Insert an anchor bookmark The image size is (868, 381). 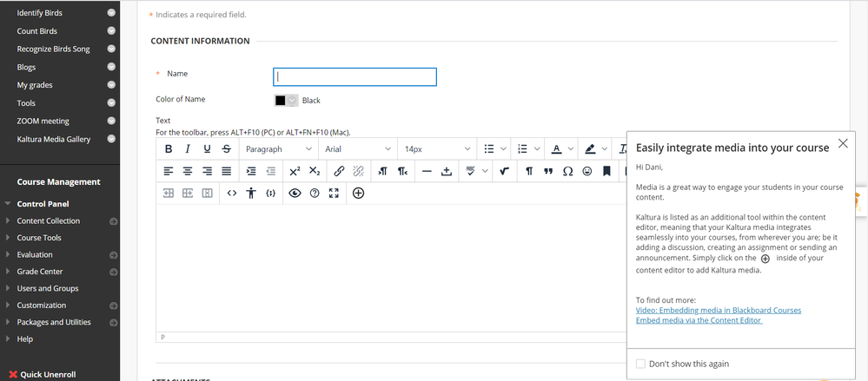[x=606, y=172]
